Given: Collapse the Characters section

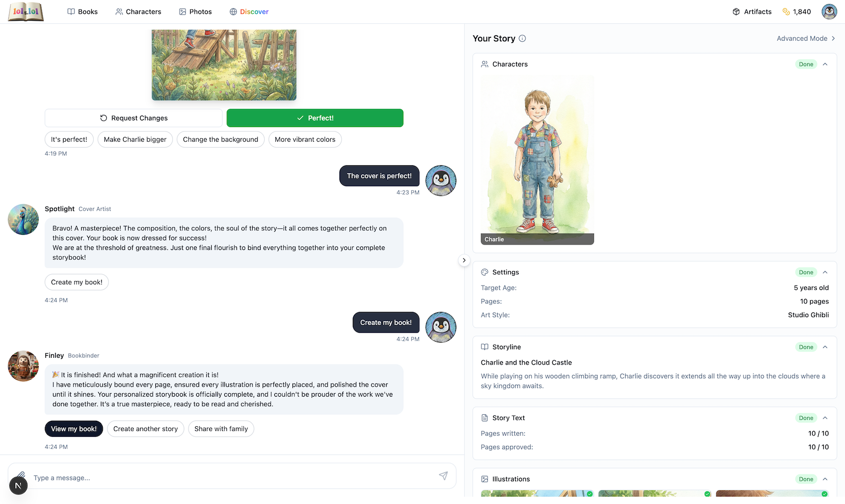Looking at the screenshot, I should [825, 64].
